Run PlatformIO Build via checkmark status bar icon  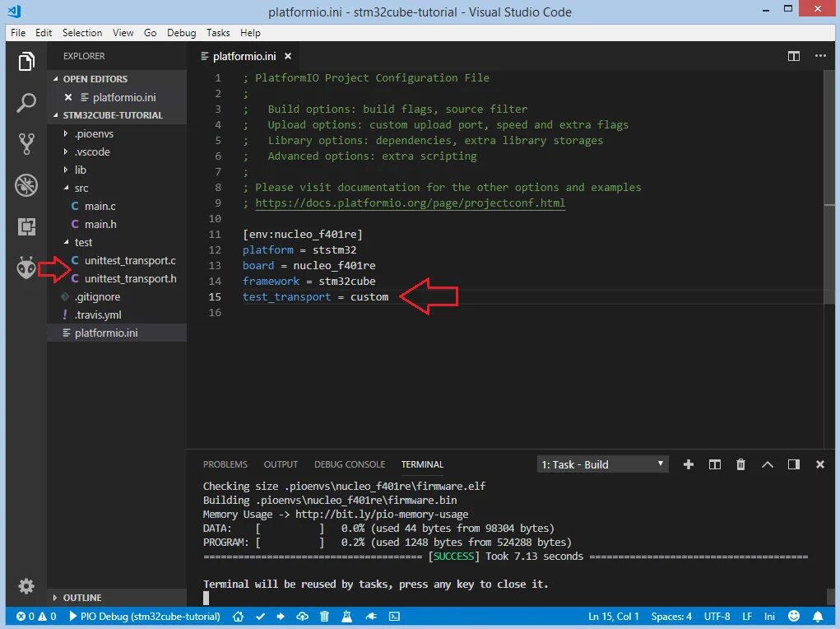(x=260, y=616)
